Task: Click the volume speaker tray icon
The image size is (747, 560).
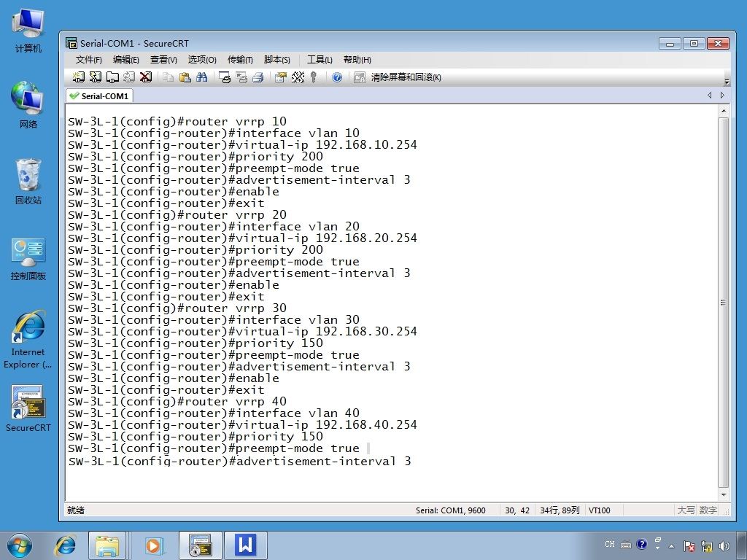Action: click(x=724, y=546)
